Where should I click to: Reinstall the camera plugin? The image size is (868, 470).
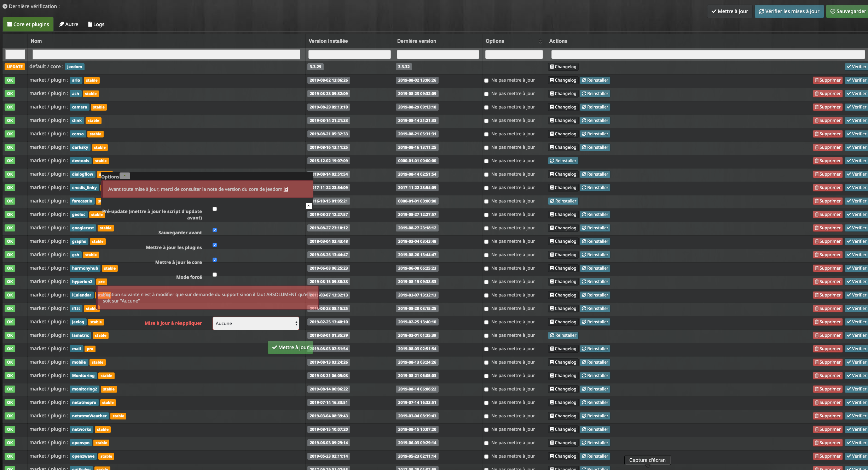(x=595, y=107)
